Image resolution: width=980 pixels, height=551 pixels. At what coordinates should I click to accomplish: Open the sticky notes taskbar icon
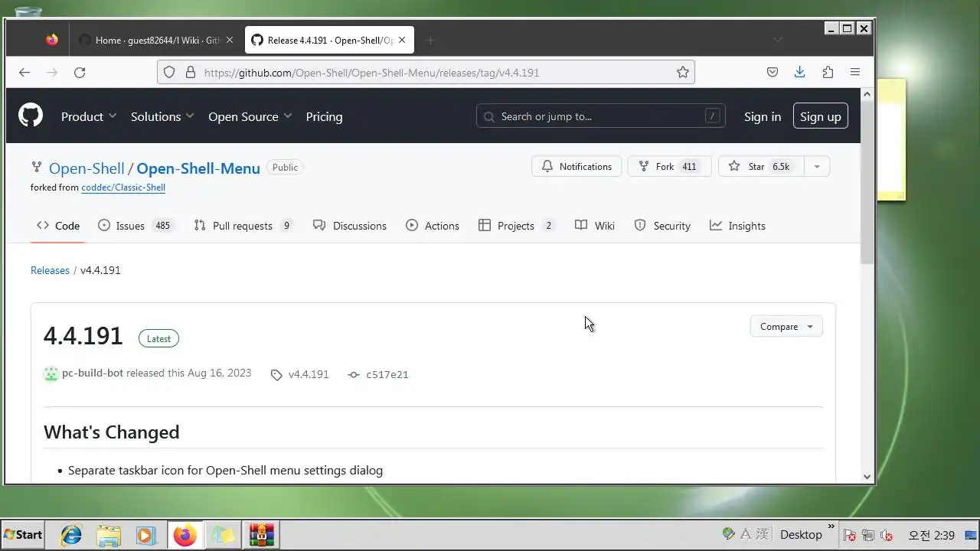223,535
